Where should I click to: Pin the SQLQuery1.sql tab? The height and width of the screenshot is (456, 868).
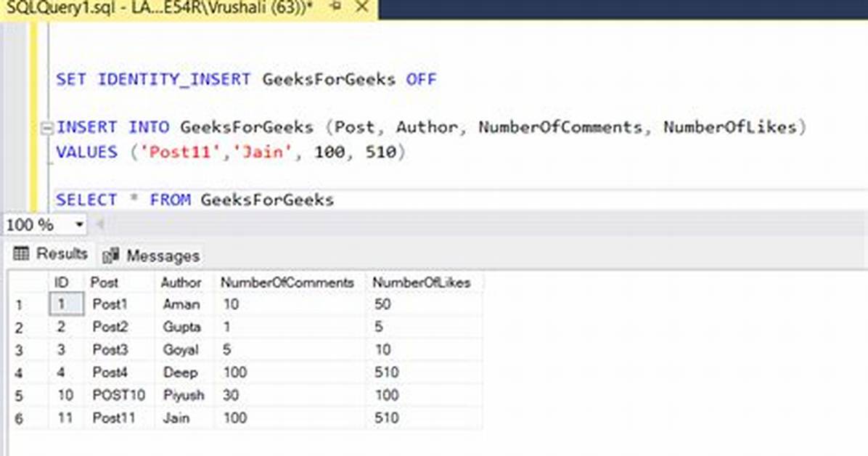tap(335, 7)
